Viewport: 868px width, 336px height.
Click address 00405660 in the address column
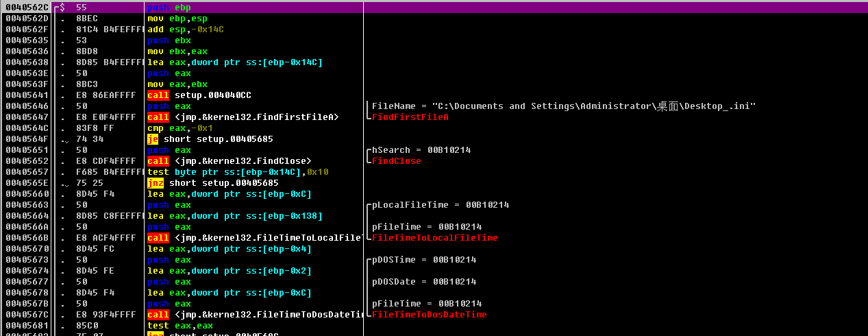click(x=27, y=194)
